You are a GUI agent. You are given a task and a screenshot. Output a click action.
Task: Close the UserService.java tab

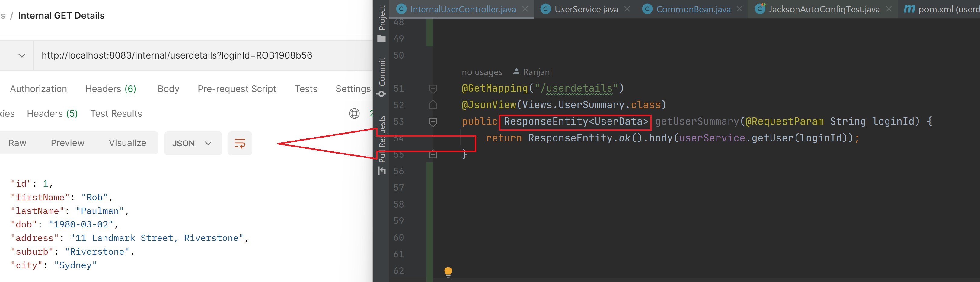tap(627, 9)
